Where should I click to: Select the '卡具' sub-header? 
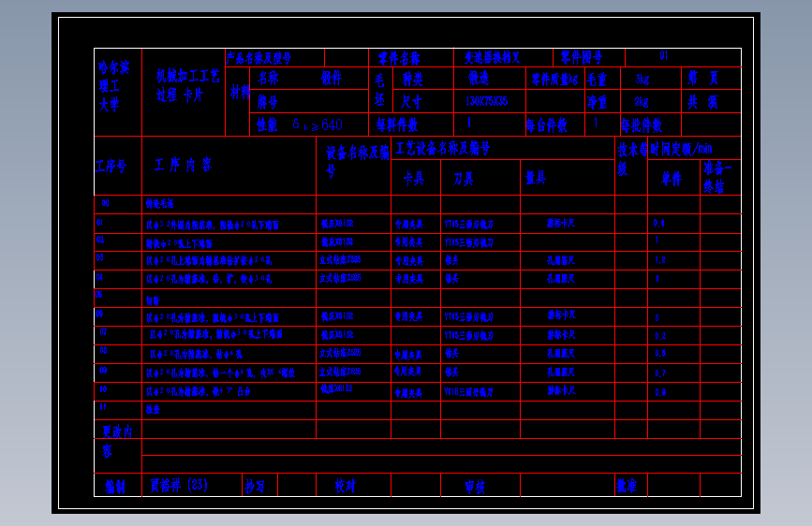click(x=414, y=179)
